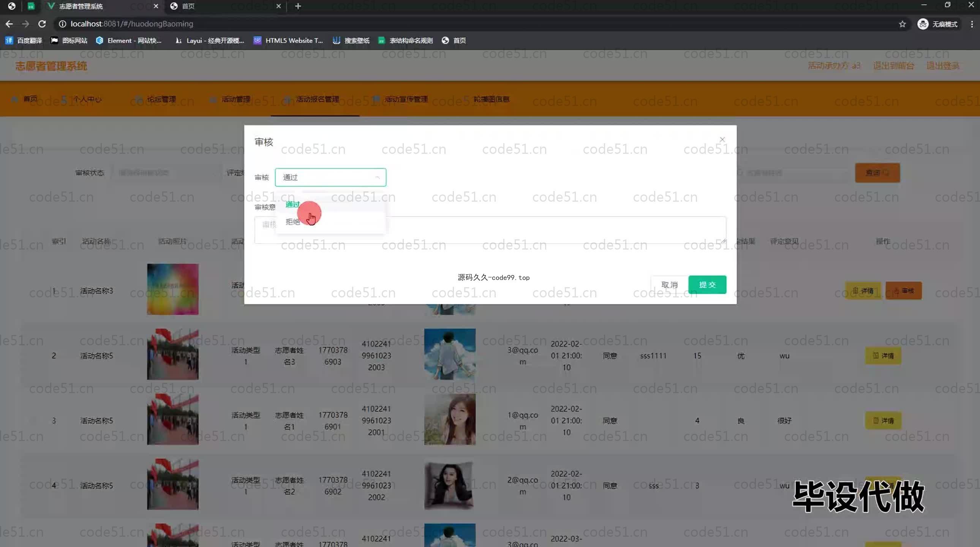The height and width of the screenshot is (547, 980).
Task: Open the 审核 dropdown showing 通过
Action: point(330,177)
